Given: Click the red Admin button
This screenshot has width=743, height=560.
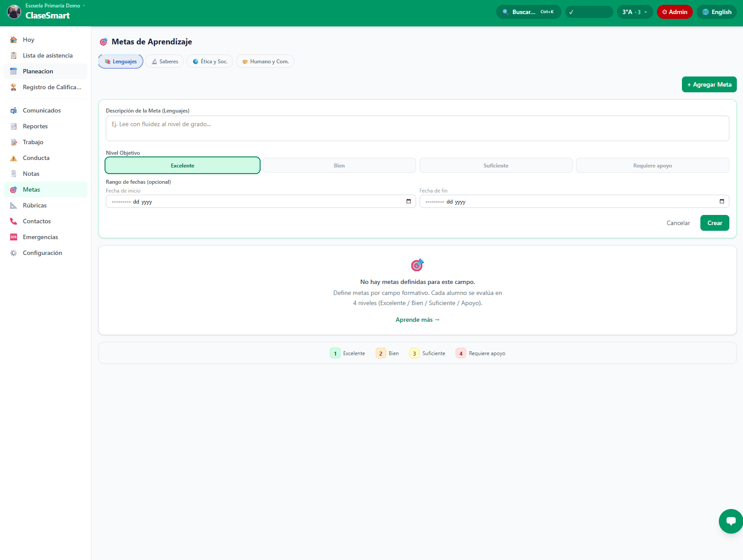Looking at the screenshot, I should (x=675, y=12).
